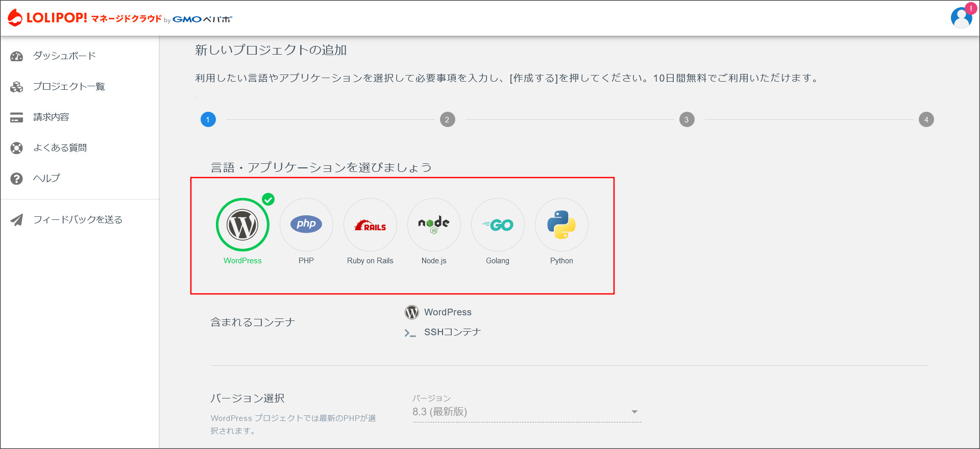Select the WordPress application icon

pos(242,224)
